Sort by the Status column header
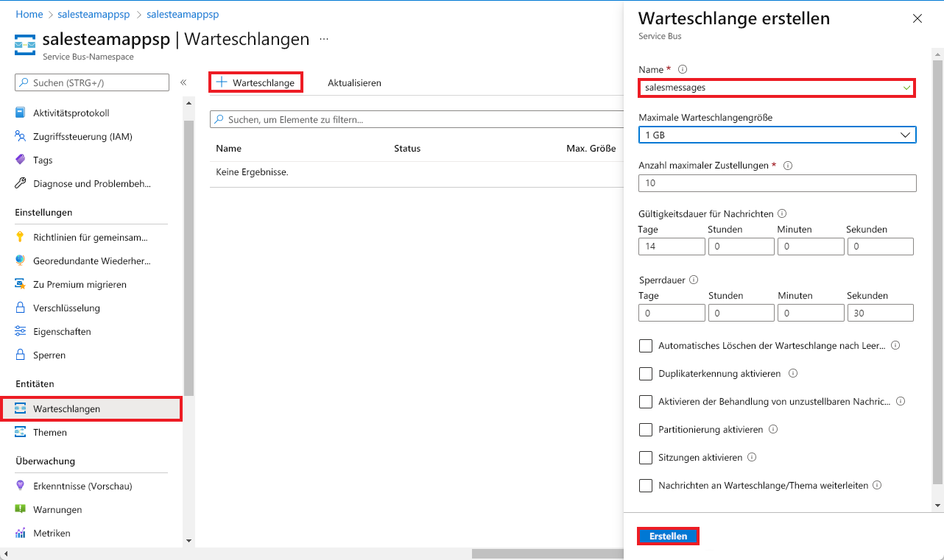Screen dimensions: 944x560 407,149
